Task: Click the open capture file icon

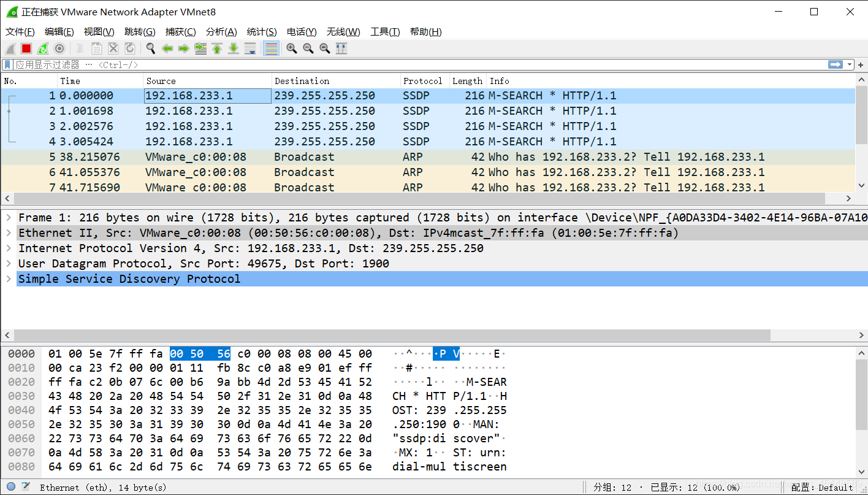Action: point(80,48)
